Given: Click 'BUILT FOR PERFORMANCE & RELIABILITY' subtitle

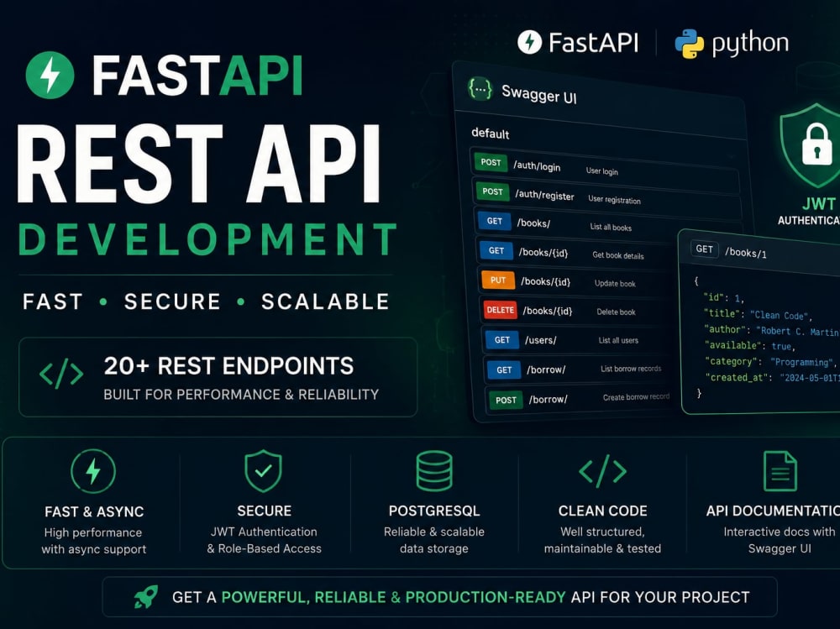Looking at the screenshot, I should pos(241,395).
